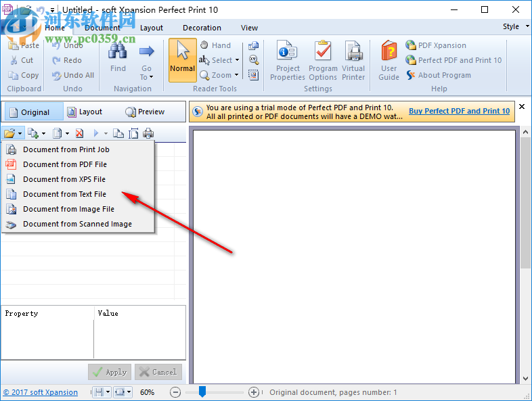Switch to the Original panel tab
The height and width of the screenshot is (401, 532).
click(x=34, y=112)
